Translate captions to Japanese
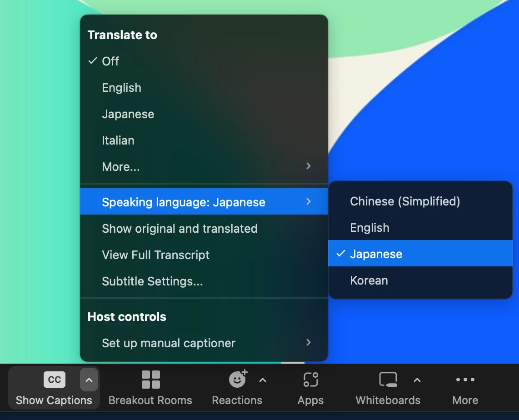Image resolution: width=519 pixels, height=420 pixels. (204, 114)
